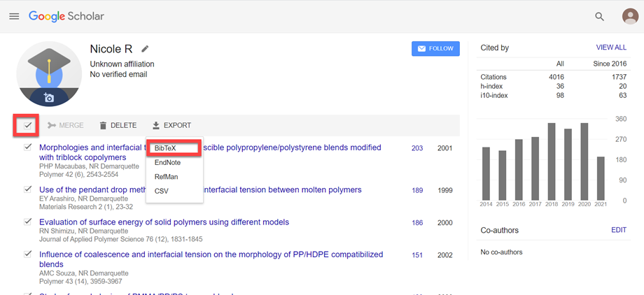Choose EndNote export format
644x295 pixels.
point(167,163)
